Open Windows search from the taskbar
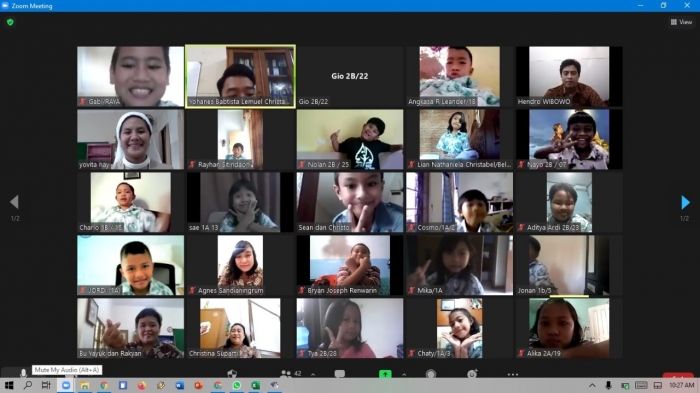700x393 pixels. point(28,385)
